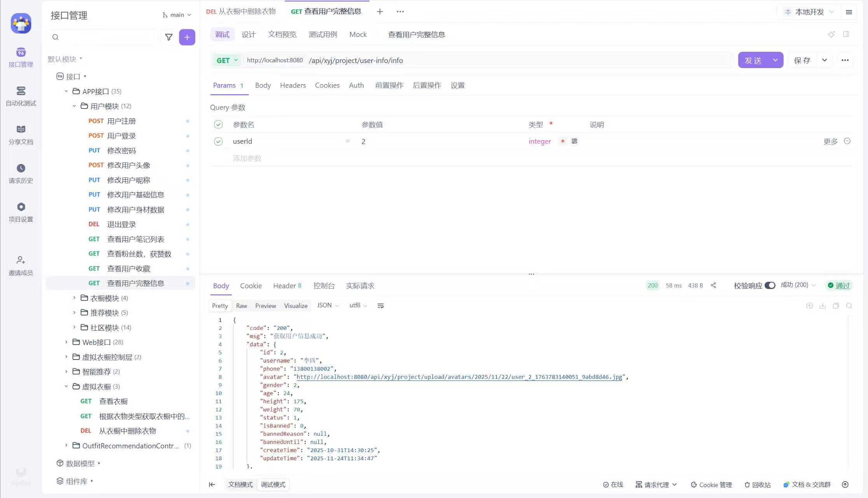Viewport: 868px width, 498px height.
Task: Copy response body with copy icon
Action: click(x=836, y=306)
